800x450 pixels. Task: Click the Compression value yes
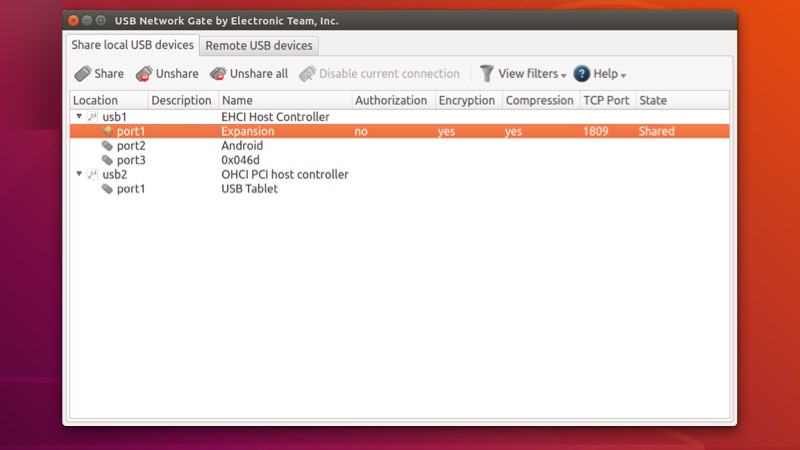point(513,132)
